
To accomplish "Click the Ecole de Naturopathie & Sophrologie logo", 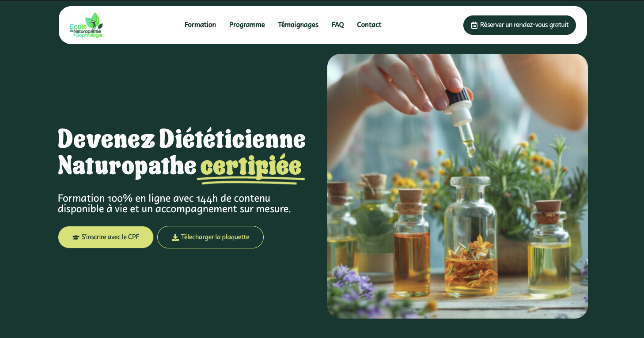I will [86, 25].
